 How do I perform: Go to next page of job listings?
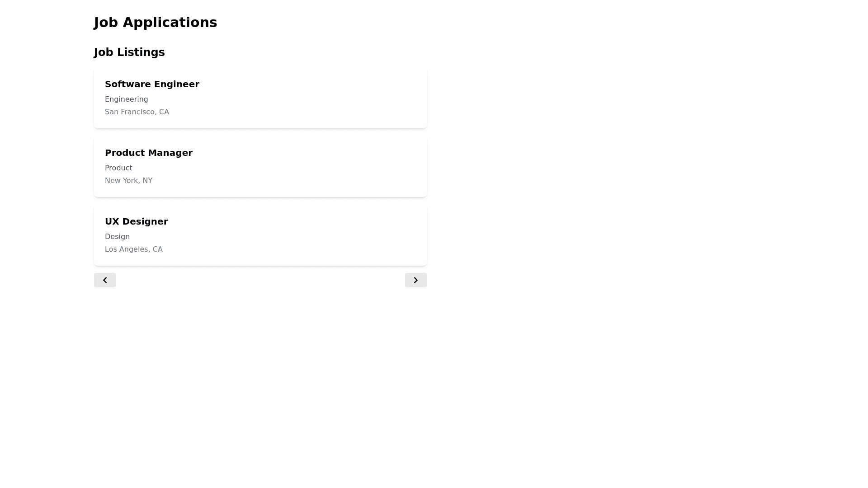[x=415, y=280]
